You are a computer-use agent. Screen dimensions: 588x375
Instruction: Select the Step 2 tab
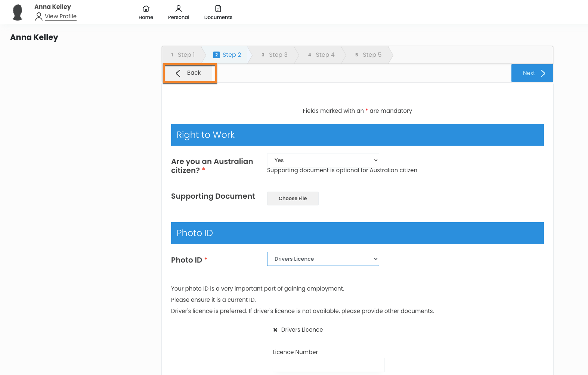pyautogui.click(x=228, y=55)
